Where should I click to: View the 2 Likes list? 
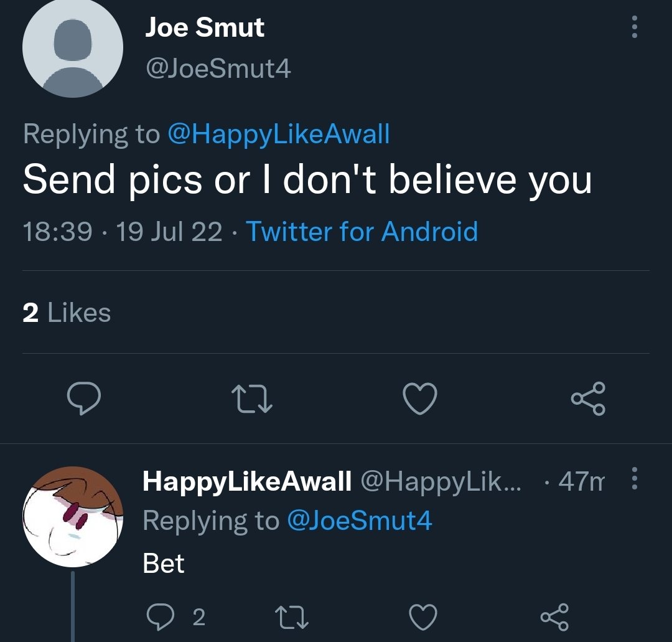point(67,313)
